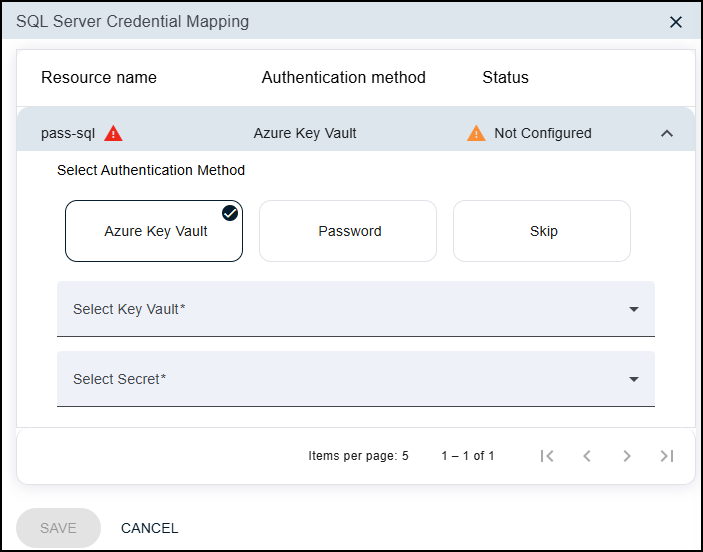
Task: Click the arrow of the Select Key Vault field
Action: pyautogui.click(x=634, y=309)
